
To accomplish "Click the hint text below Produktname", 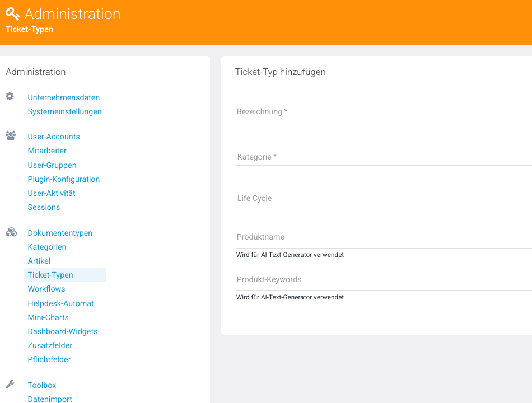I will (x=290, y=255).
